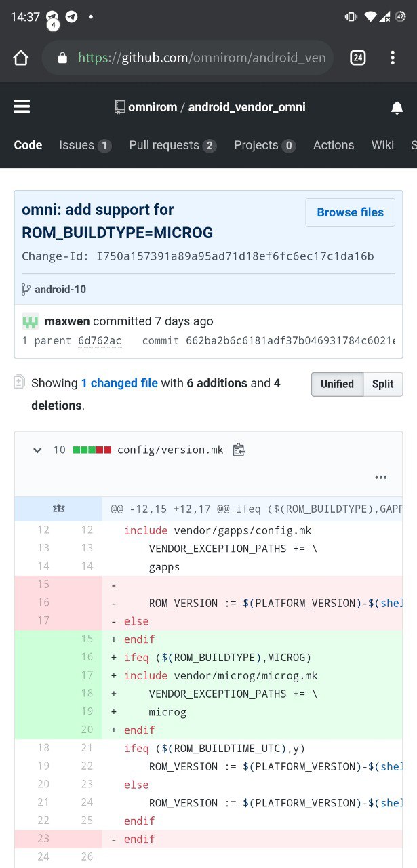Click the commit hash 662ba2b6c...

291,340
